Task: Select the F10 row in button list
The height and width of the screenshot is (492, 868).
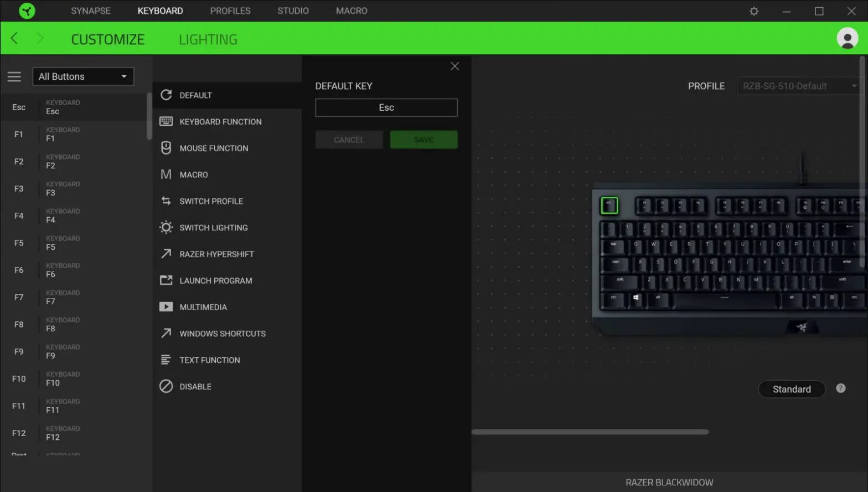Action: pyautogui.click(x=74, y=378)
